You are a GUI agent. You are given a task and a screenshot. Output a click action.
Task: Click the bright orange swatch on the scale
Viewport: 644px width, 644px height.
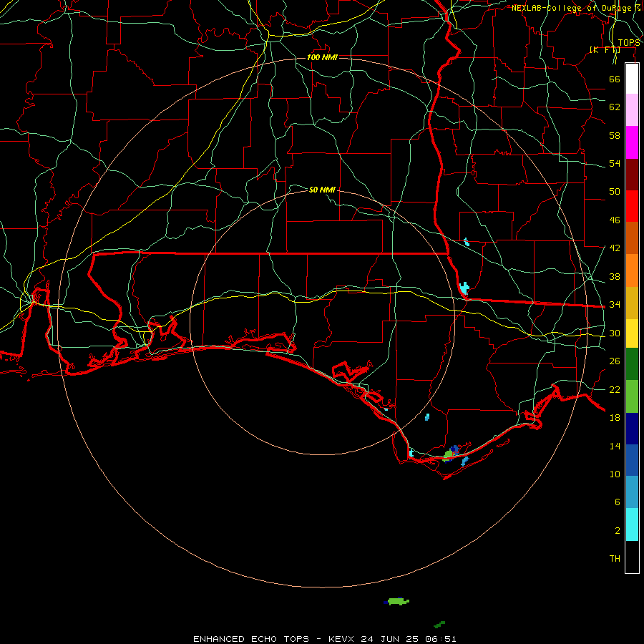(x=632, y=270)
